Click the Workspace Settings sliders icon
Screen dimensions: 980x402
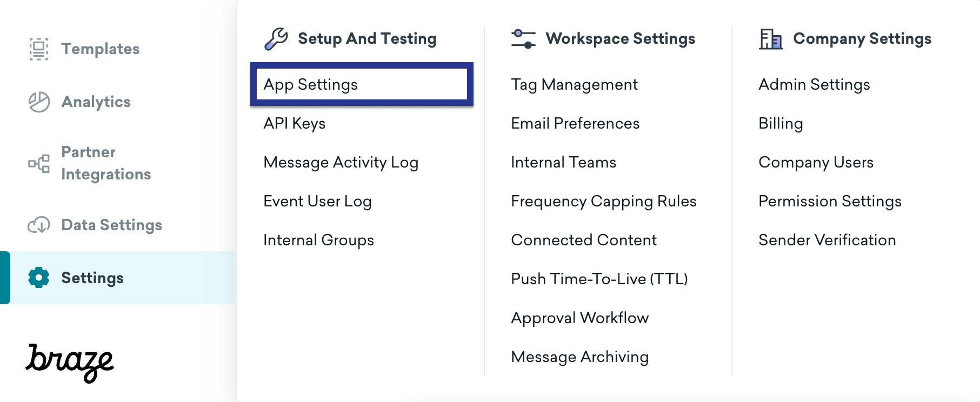coord(523,39)
